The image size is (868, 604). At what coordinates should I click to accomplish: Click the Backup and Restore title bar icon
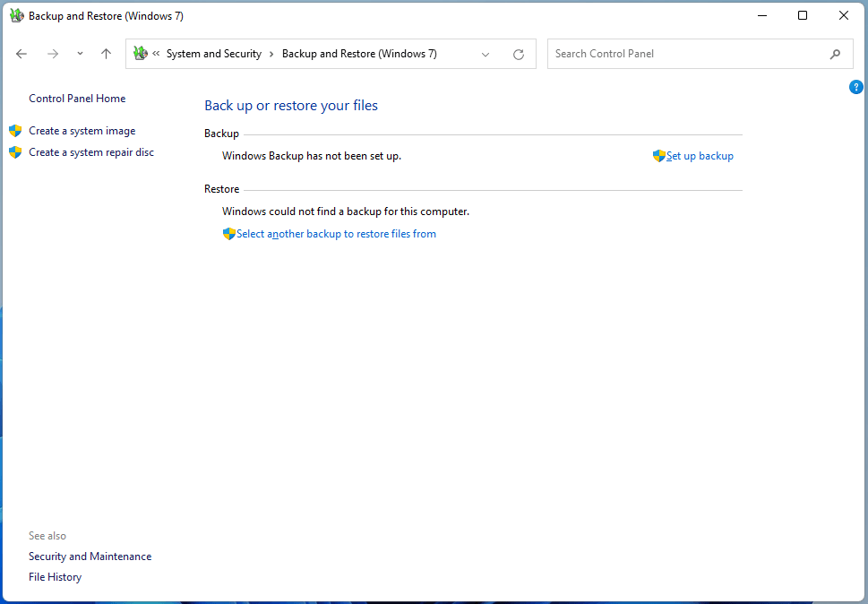coord(17,15)
